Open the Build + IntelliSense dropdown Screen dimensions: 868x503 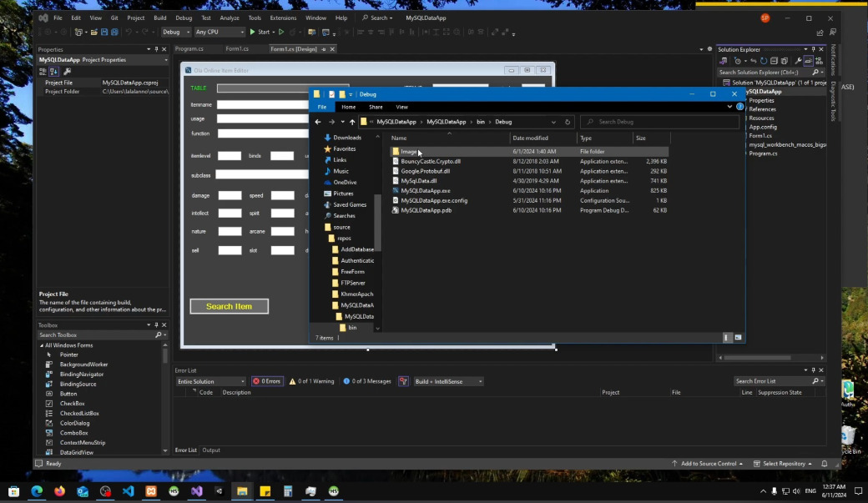tap(447, 381)
